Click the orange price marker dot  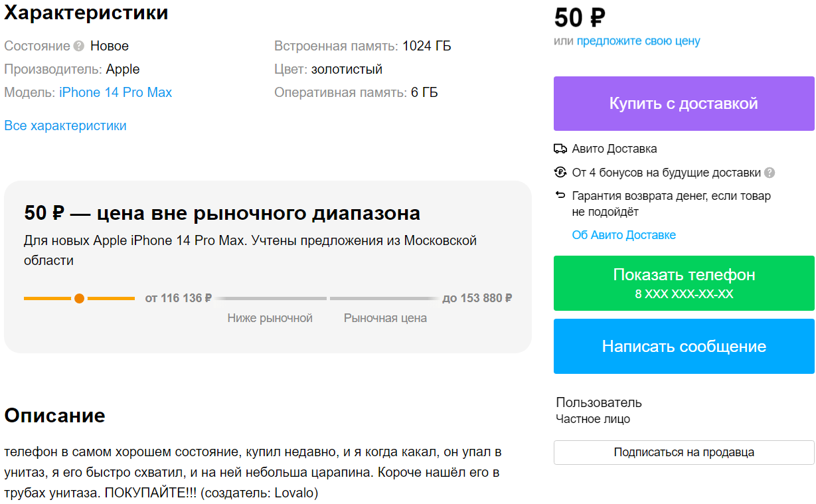coord(79,299)
